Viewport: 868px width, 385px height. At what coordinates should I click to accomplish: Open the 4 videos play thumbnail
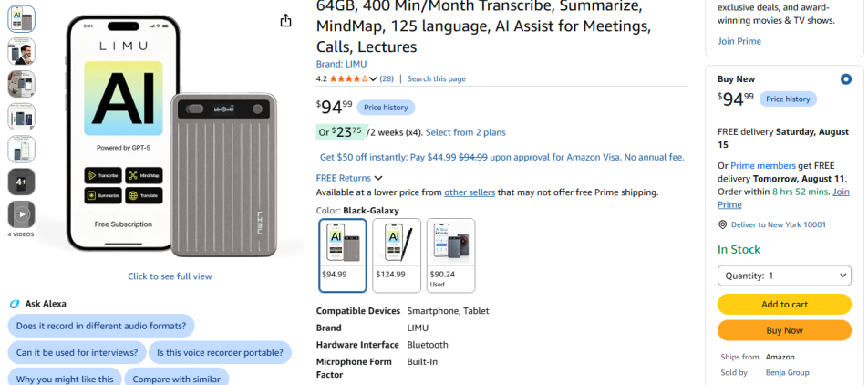coord(22,214)
